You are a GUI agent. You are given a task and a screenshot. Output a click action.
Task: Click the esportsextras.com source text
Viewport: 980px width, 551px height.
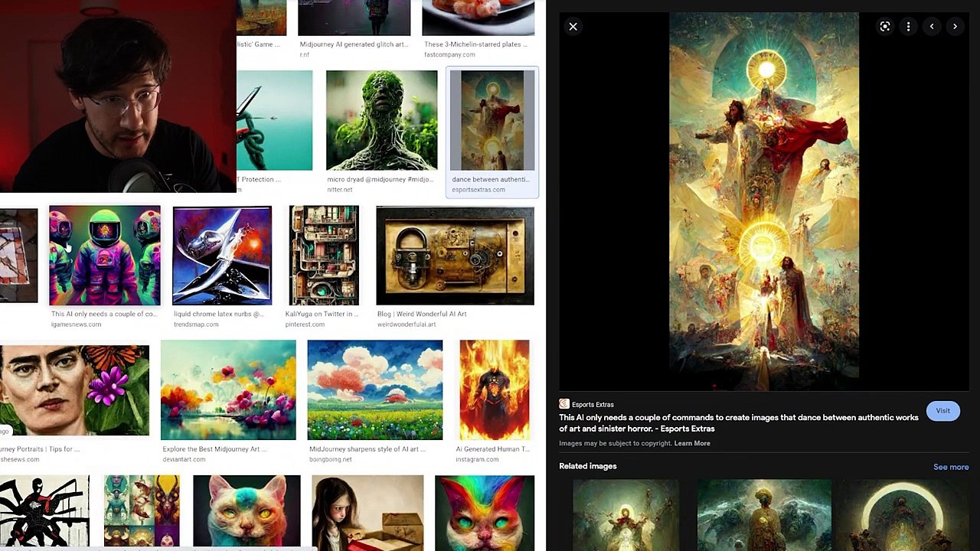(x=479, y=190)
